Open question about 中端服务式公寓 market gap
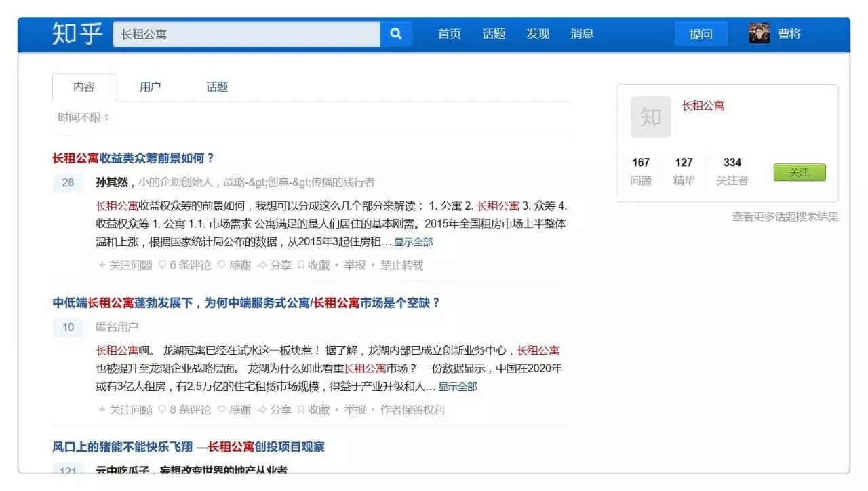868x491 pixels. (247, 303)
